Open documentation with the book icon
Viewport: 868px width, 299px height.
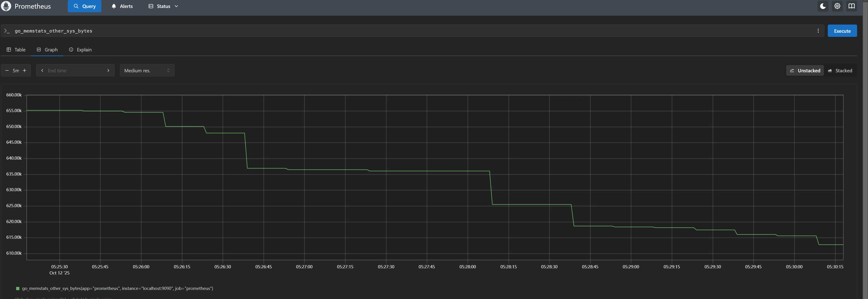click(x=851, y=6)
